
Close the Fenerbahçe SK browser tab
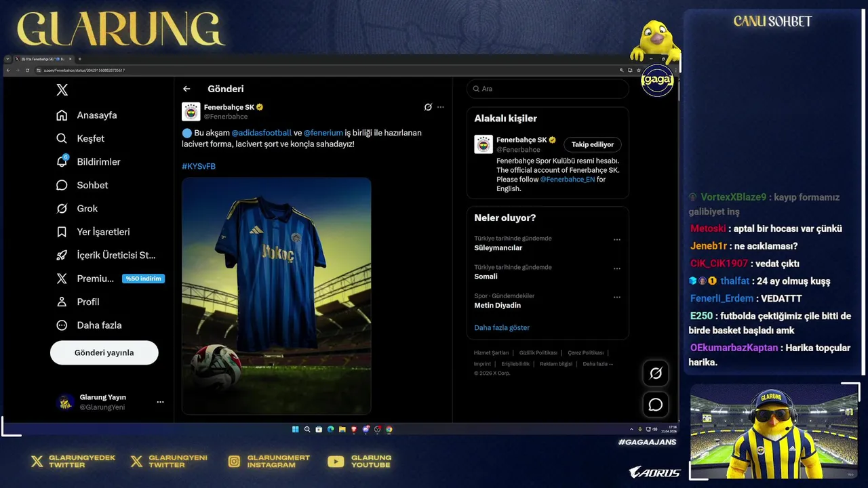point(71,59)
